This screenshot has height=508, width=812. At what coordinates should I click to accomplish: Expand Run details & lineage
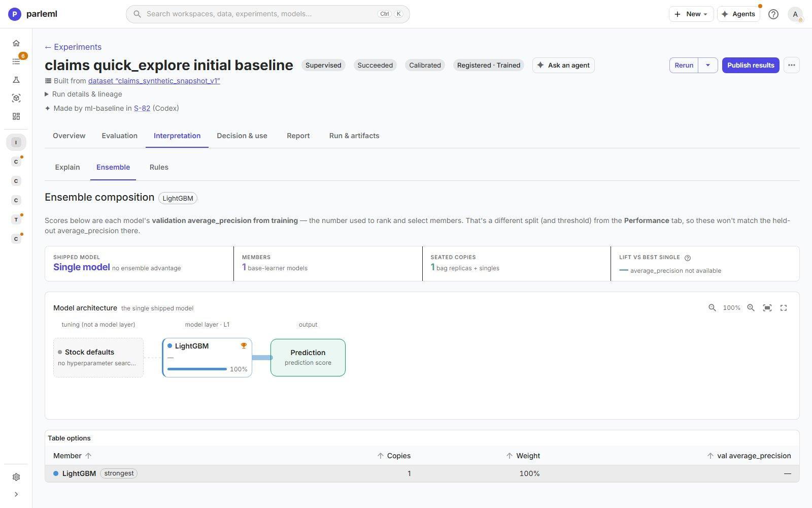pyautogui.click(x=83, y=94)
